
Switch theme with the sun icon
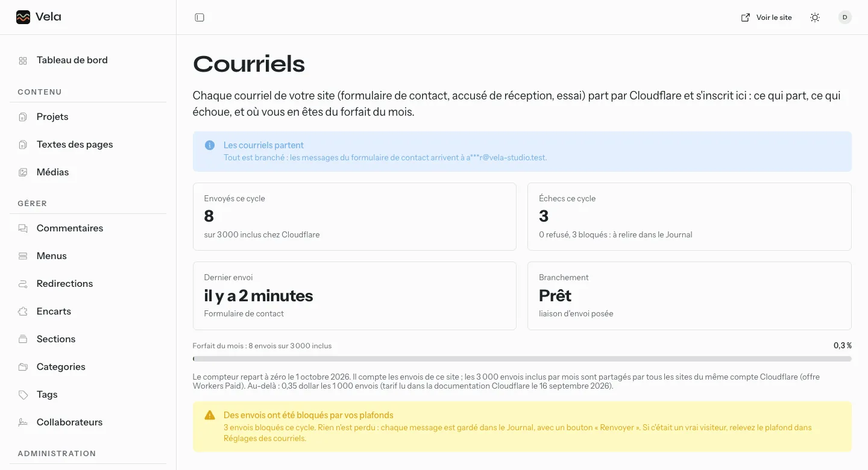[x=815, y=17]
